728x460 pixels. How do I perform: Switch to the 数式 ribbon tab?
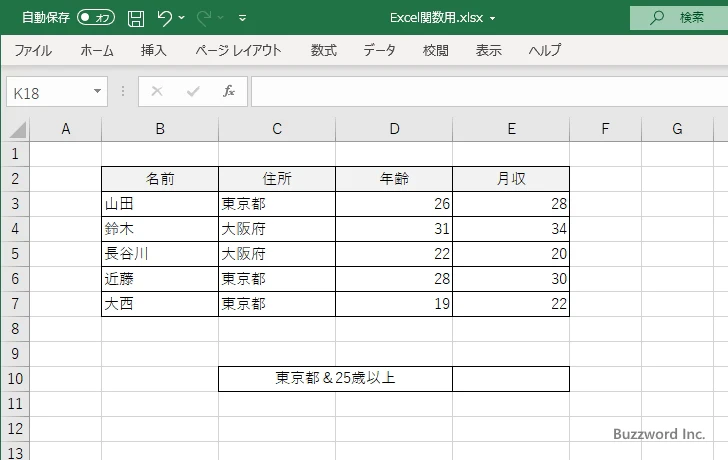pyautogui.click(x=323, y=50)
